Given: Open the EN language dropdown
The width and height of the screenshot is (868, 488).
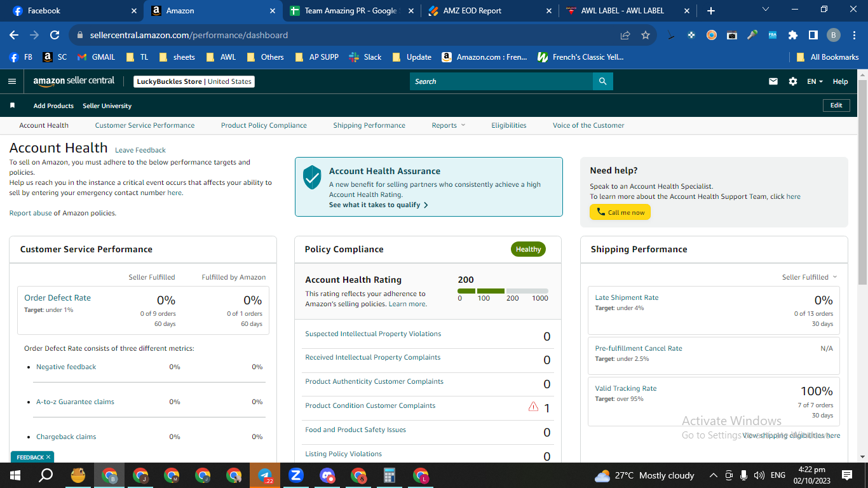Looking at the screenshot, I should pyautogui.click(x=815, y=81).
